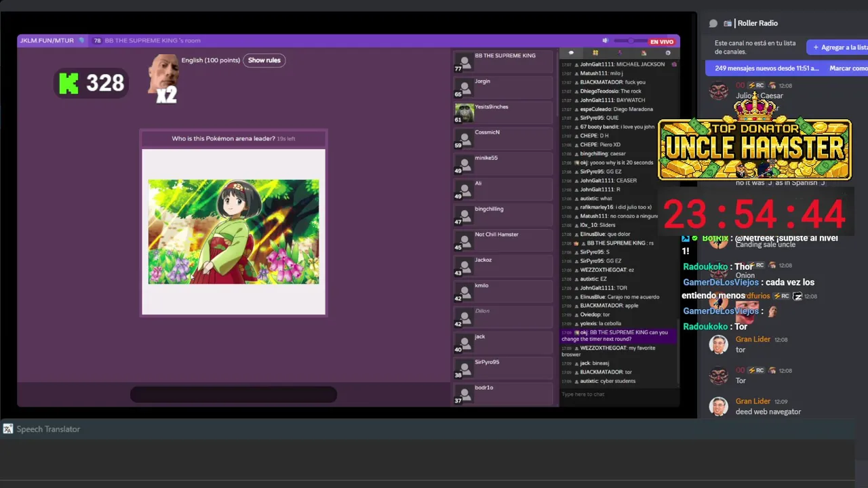The image size is (868, 488).
Task: Adjust the game volume slider
Action: pyautogui.click(x=630, y=41)
